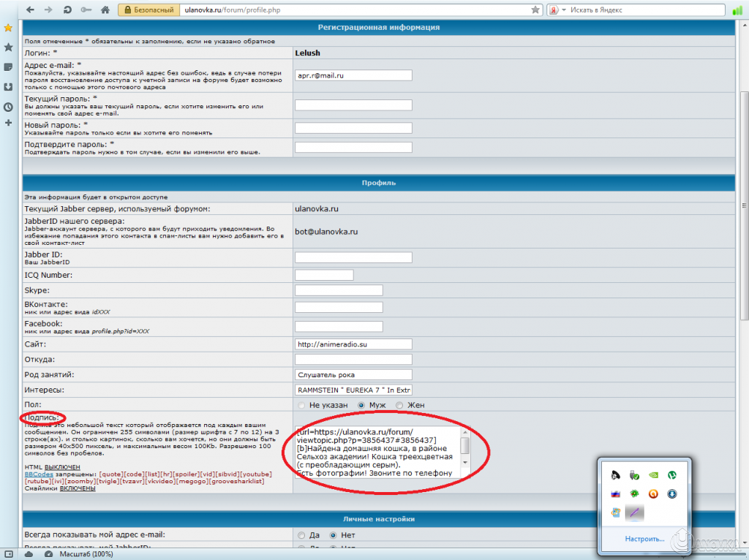
Task: Open the downloads icon in the sidebar
Action: 8,87
